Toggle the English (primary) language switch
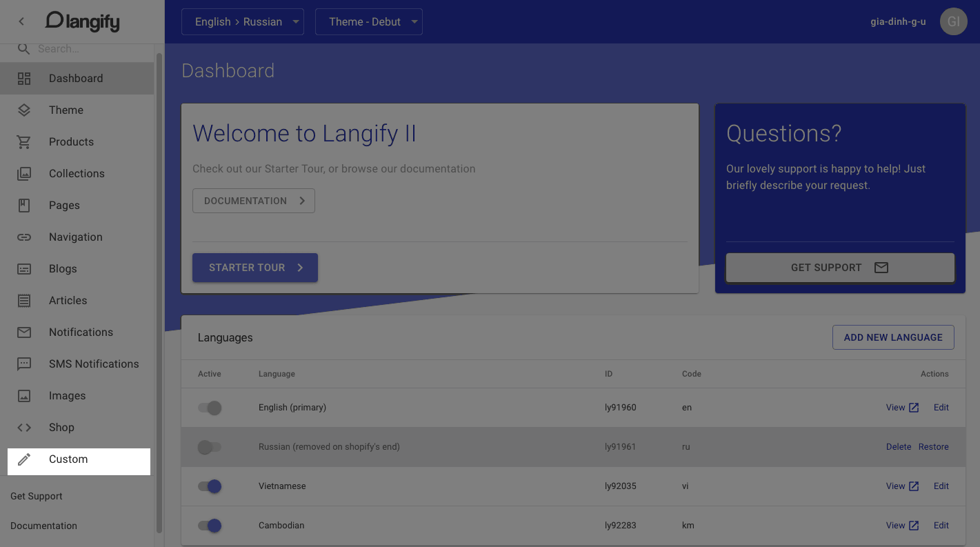Viewport: 980px width, 547px height. pos(210,408)
